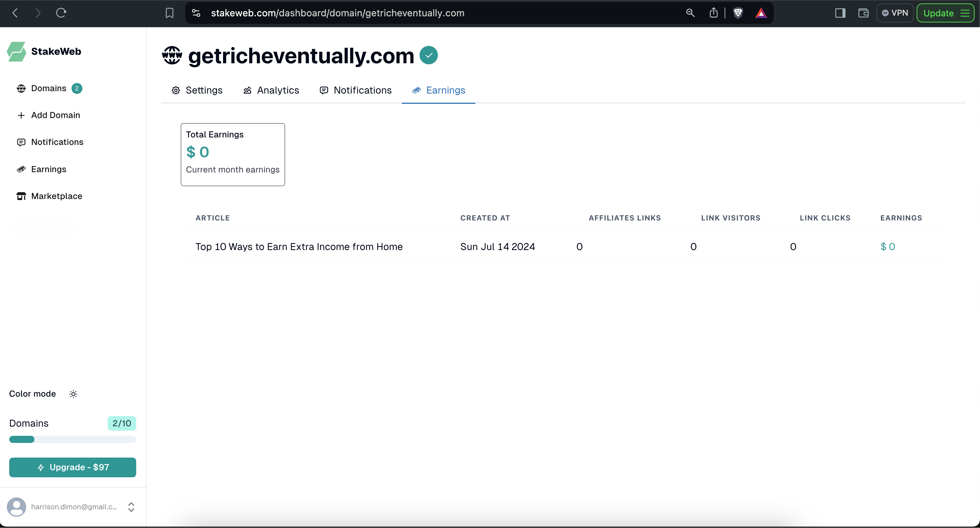Click the verified checkmark badge beside domain
This screenshot has height=528, width=980.
tap(428, 55)
